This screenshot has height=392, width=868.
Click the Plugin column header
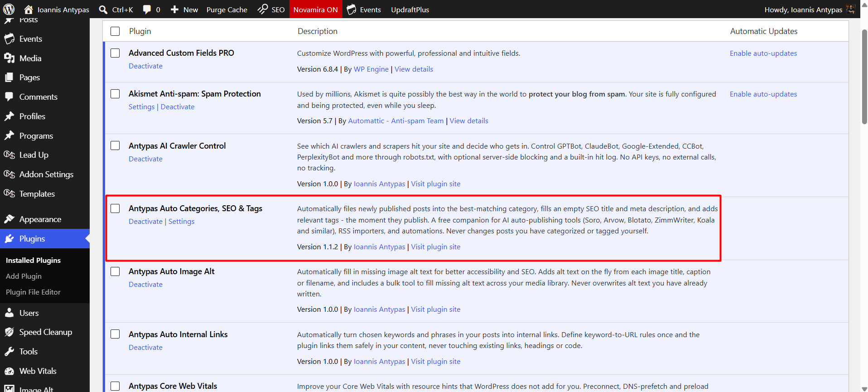pyautogui.click(x=140, y=31)
